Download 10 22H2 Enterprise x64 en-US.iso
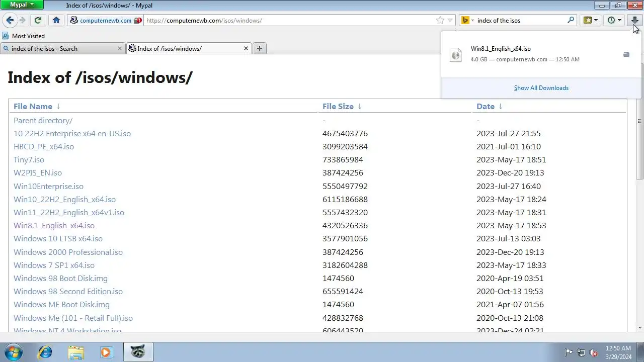Screen dimensions: 644x362 (72, 134)
